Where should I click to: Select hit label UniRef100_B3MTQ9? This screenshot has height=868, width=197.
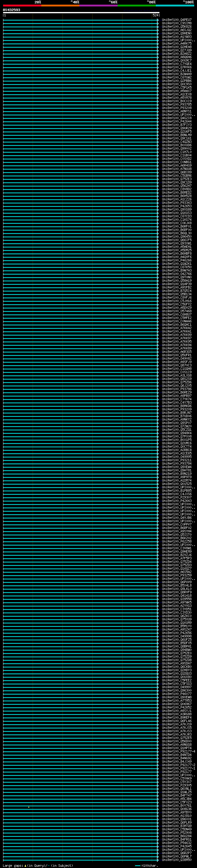click(176, 826)
